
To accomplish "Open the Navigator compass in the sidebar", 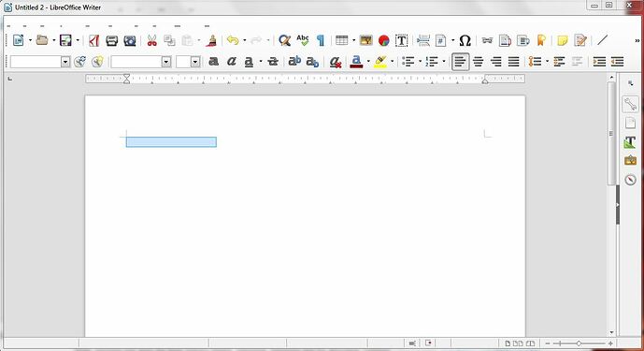I will (x=630, y=180).
